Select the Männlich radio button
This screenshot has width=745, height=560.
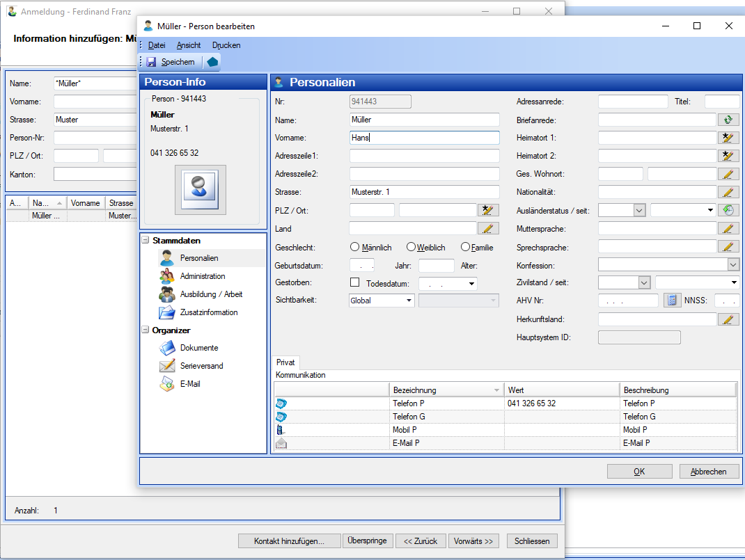pyautogui.click(x=355, y=247)
